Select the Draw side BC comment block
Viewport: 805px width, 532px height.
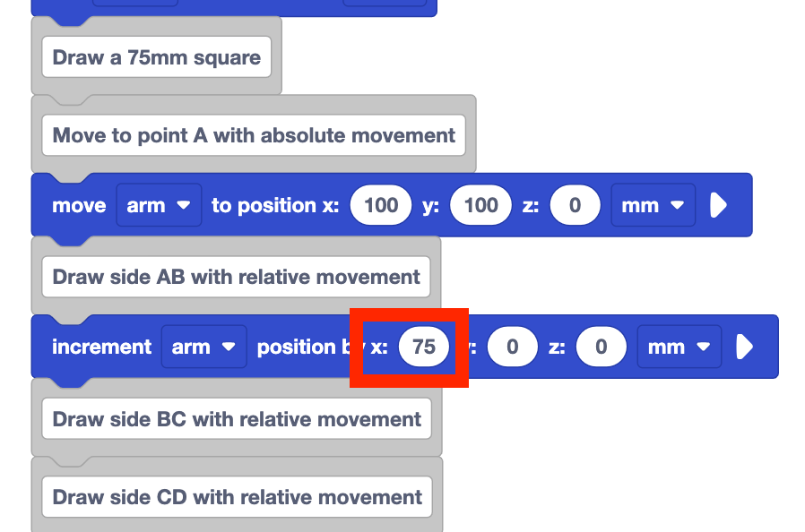click(x=235, y=418)
